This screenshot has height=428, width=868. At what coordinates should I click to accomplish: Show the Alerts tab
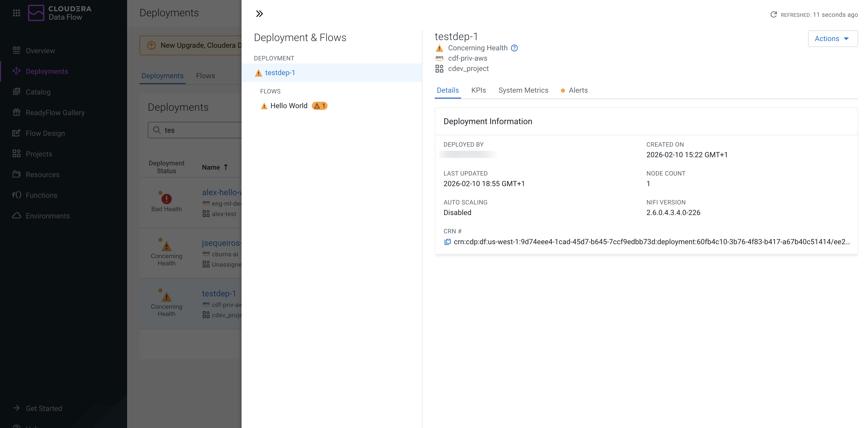tap(578, 90)
